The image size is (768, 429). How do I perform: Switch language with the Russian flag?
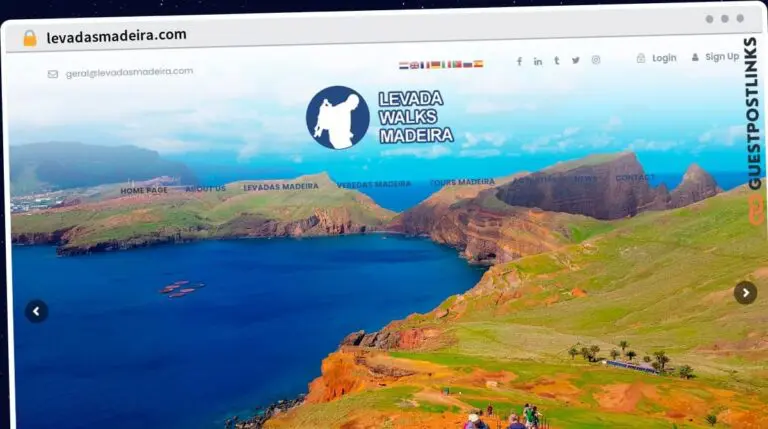point(468,64)
